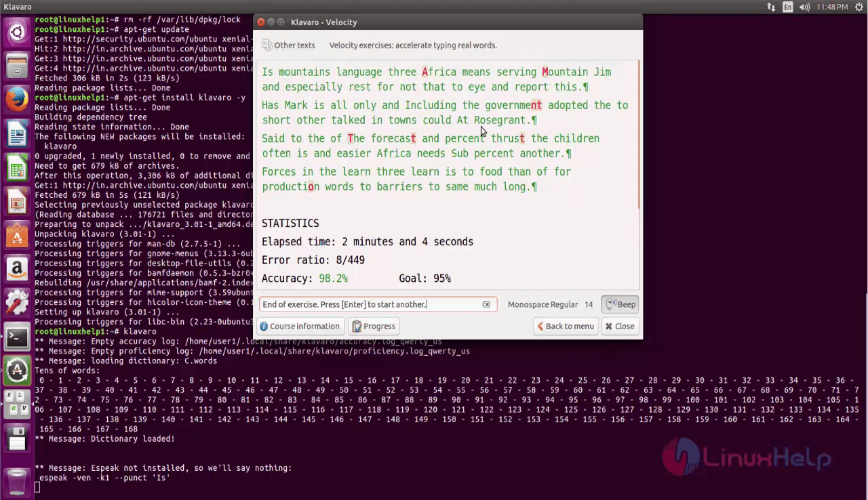Open the Amazon launcher icon
This screenshot has width=868, height=500.
coord(17,269)
